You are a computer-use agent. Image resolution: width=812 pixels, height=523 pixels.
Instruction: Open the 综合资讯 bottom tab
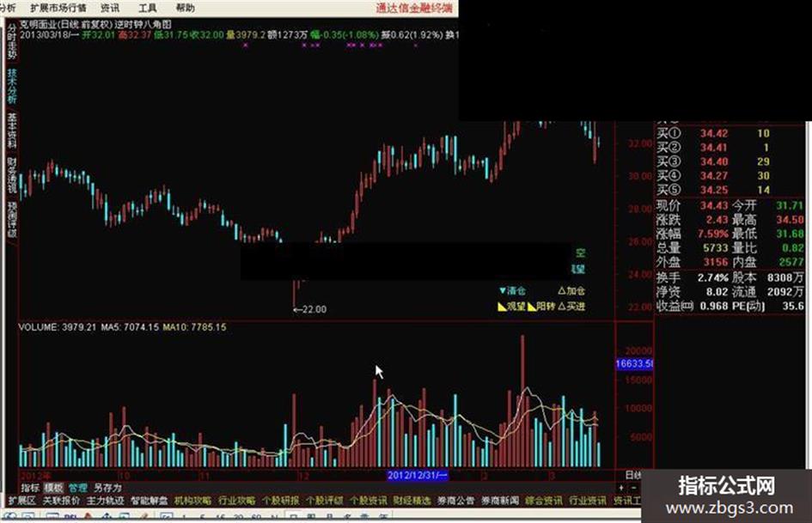point(544,501)
